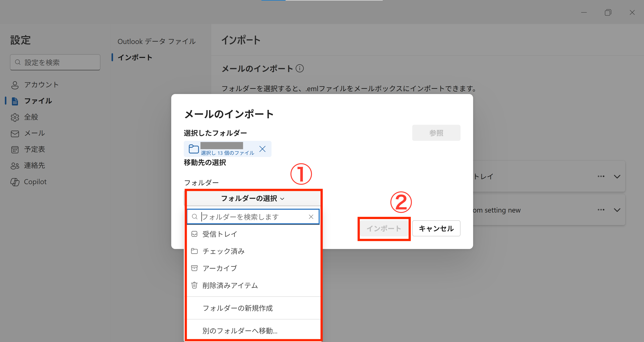Click the folder icon beside チェック済み
The height and width of the screenshot is (342, 644).
coord(194,251)
